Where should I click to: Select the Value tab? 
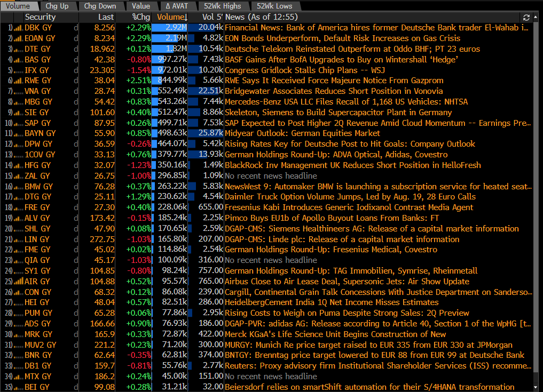pos(140,6)
